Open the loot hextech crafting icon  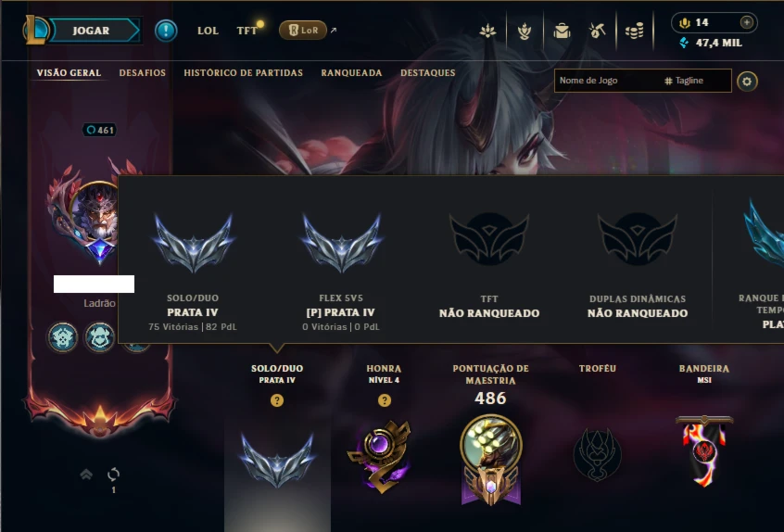[x=597, y=32]
